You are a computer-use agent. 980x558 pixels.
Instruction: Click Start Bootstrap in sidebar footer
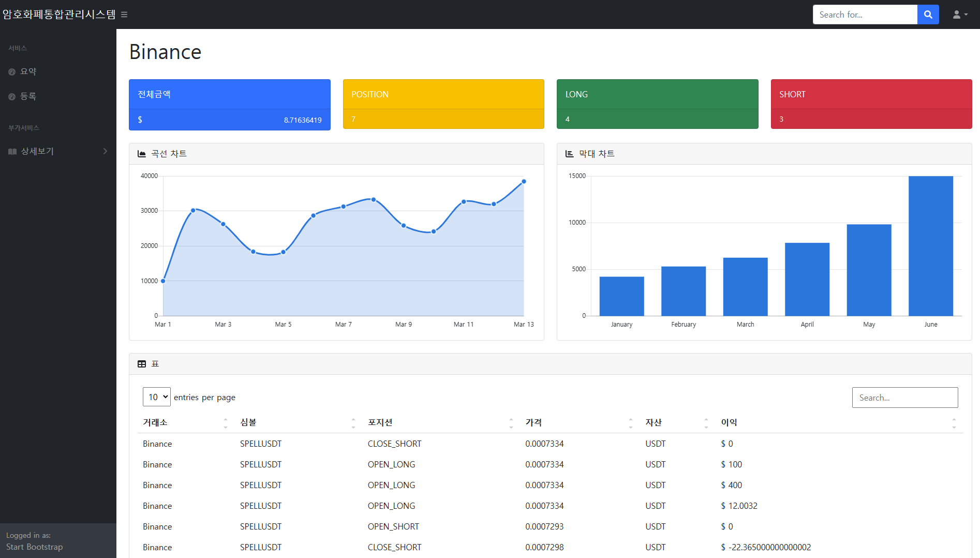point(35,547)
